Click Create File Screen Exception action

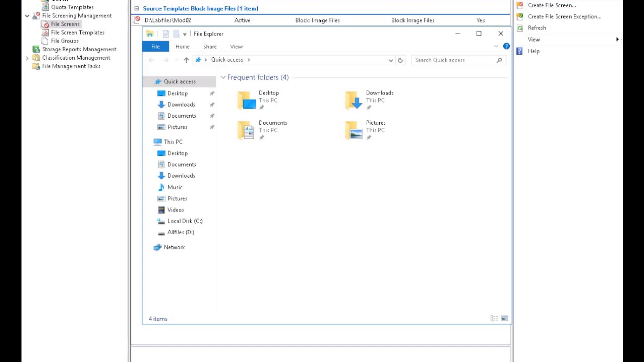point(564,16)
